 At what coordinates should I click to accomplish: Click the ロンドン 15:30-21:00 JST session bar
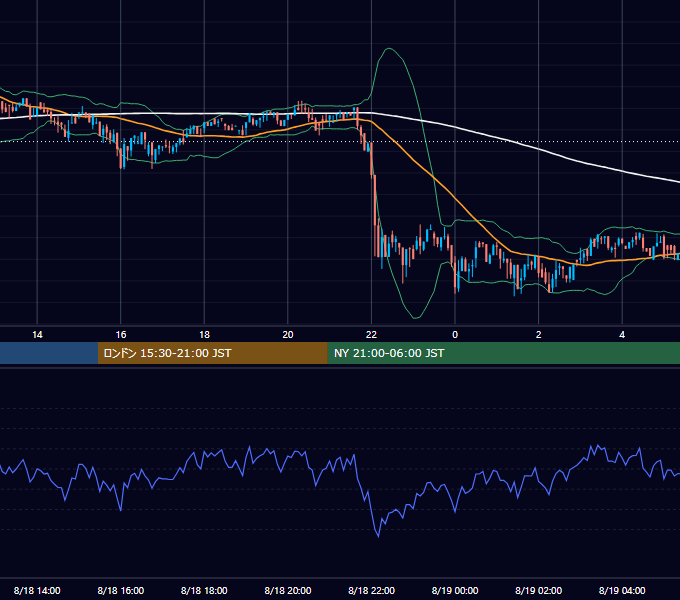click(212, 353)
